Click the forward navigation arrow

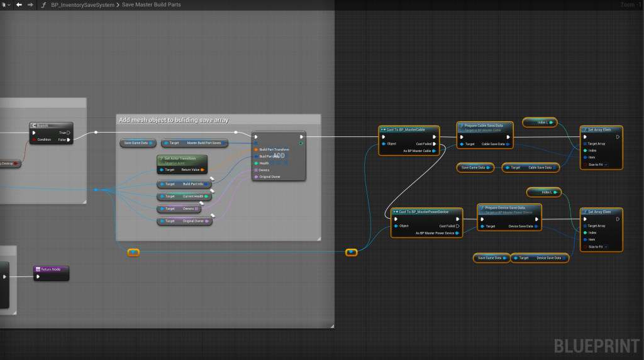click(30, 4)
